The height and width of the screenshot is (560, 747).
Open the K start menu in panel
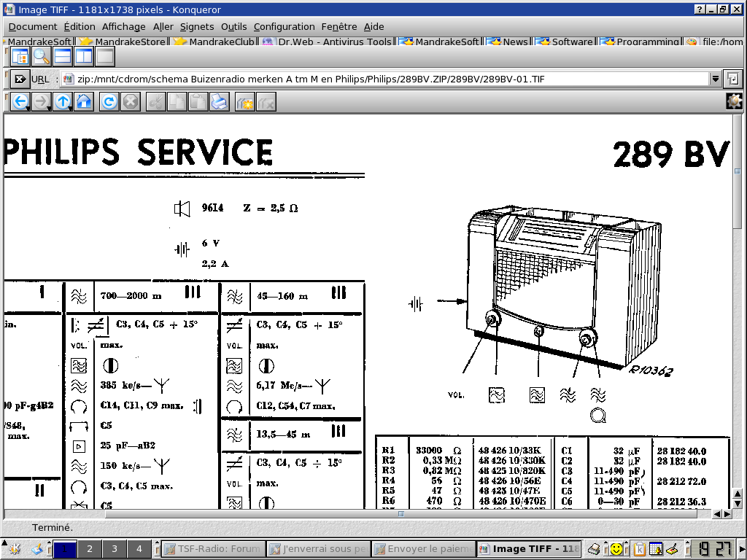point(15,549)
